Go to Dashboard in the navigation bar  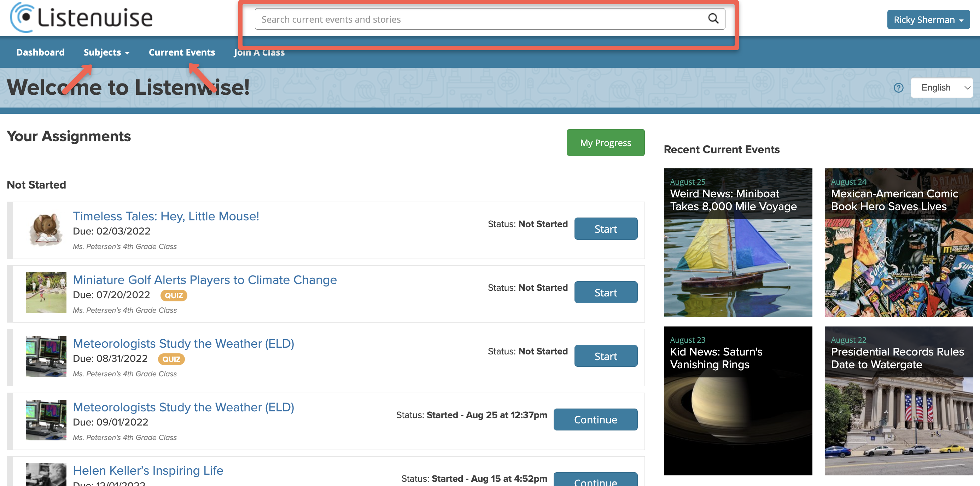coord(40,52)
